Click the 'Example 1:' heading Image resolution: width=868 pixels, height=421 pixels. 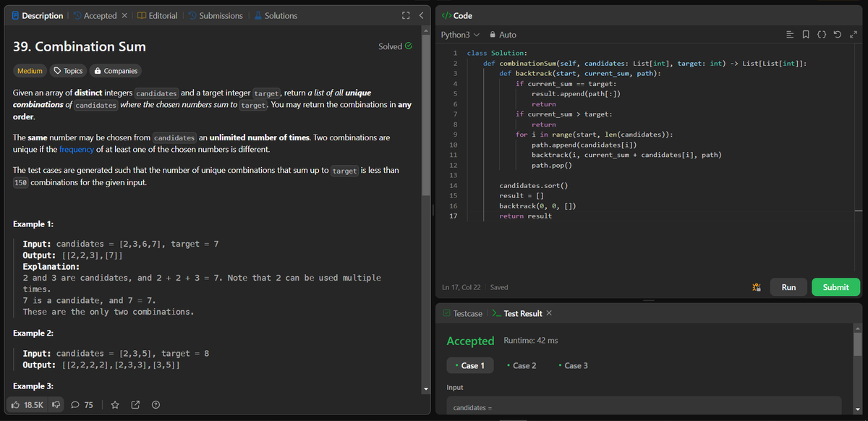33,224
